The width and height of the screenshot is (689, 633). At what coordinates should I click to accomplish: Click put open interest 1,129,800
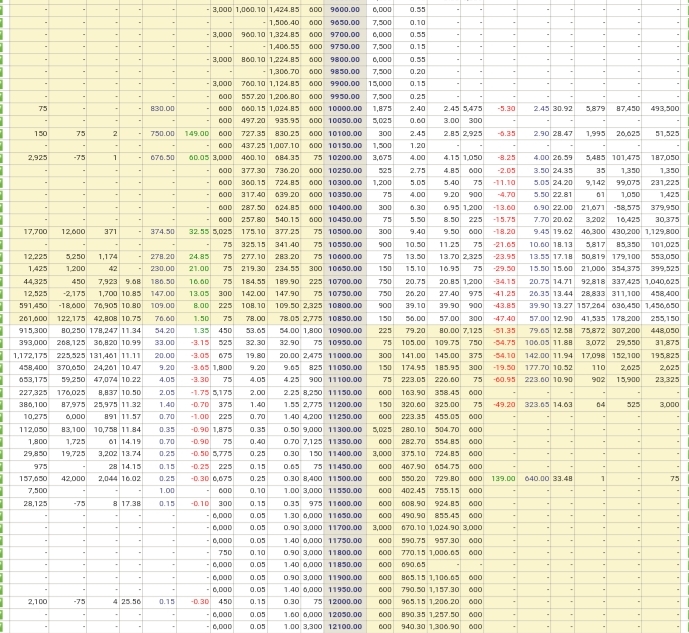662,231
